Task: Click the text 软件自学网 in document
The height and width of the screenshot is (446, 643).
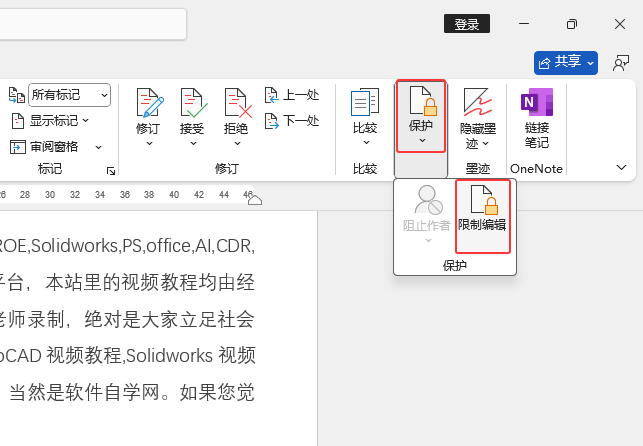Action: pyautogui.click(x=112, y=392)
